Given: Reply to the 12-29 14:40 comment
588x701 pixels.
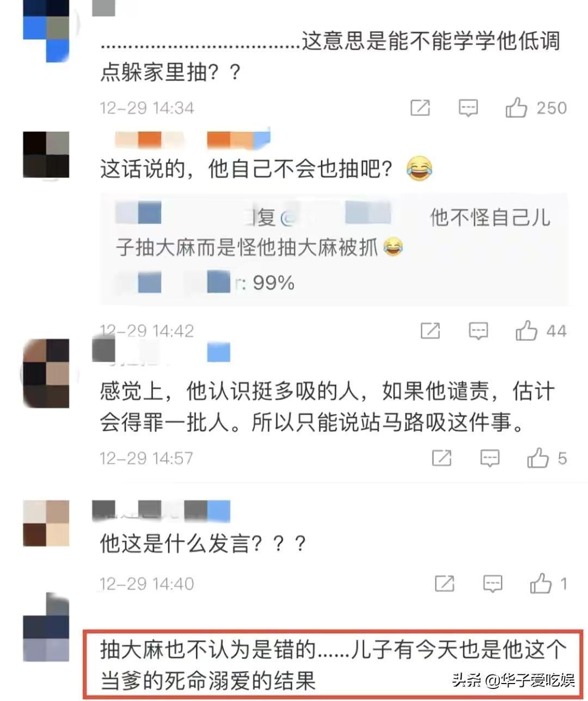Looking at the screenshot, I should click(x=493, y=584).
